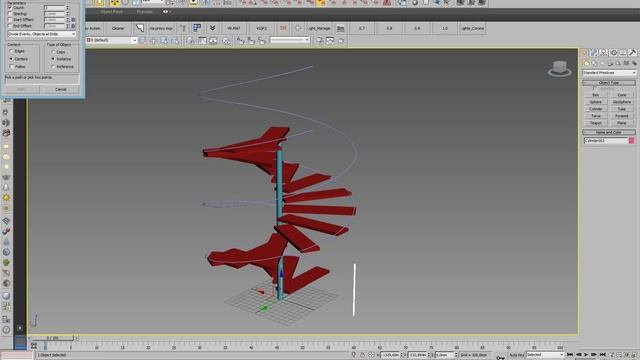Image resolution: width=640 pixels, height=360 pixels.
Task: Click the 1.0 preset toolbar button
Action: coord(444,28)
